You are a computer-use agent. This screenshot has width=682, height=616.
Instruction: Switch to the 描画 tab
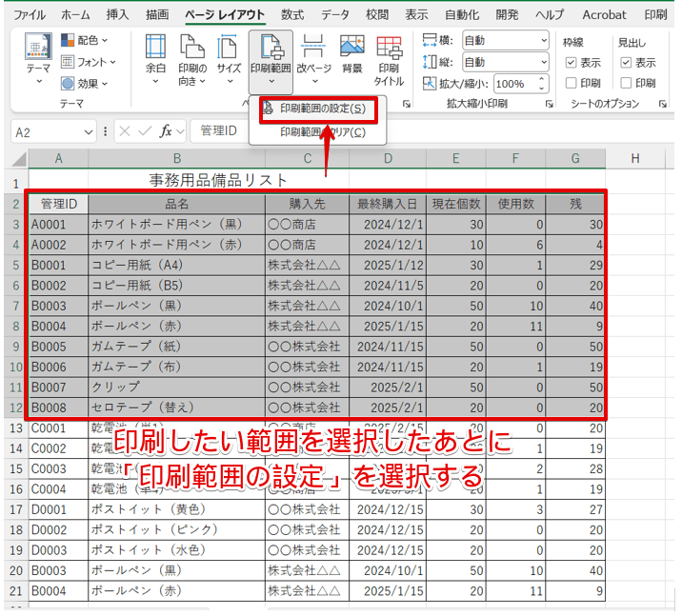coord(157,15)
